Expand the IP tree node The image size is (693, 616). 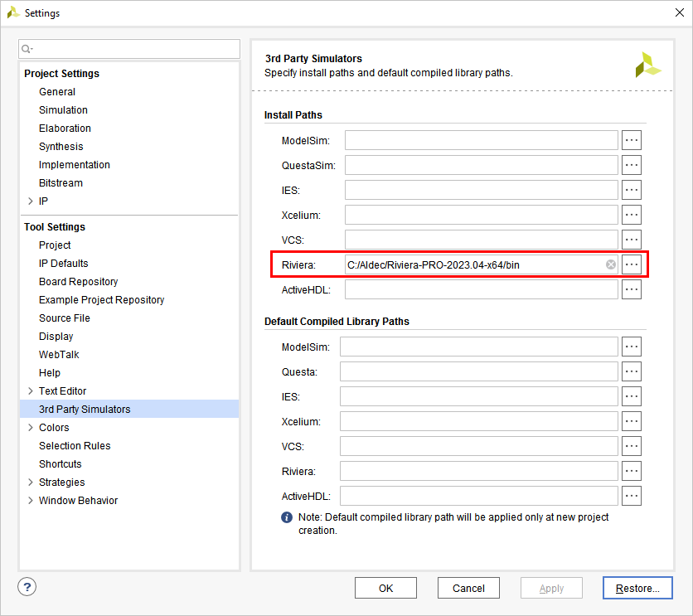click(31, 201)
